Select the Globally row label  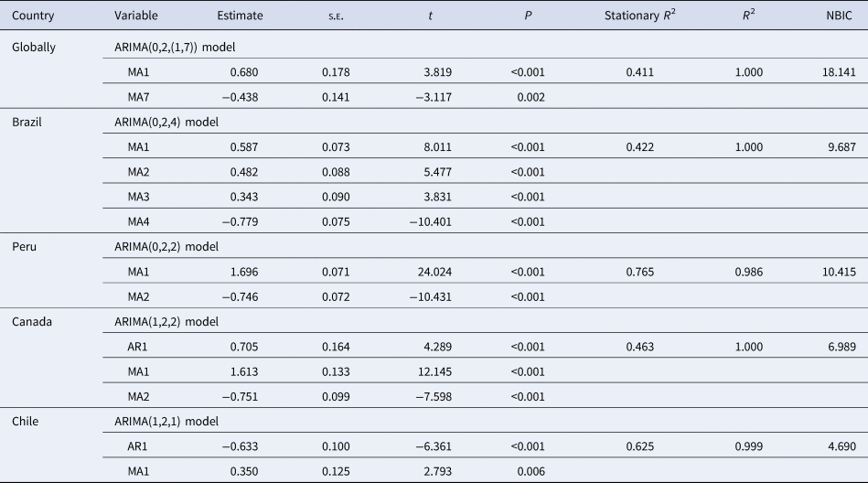coord(34,47)
